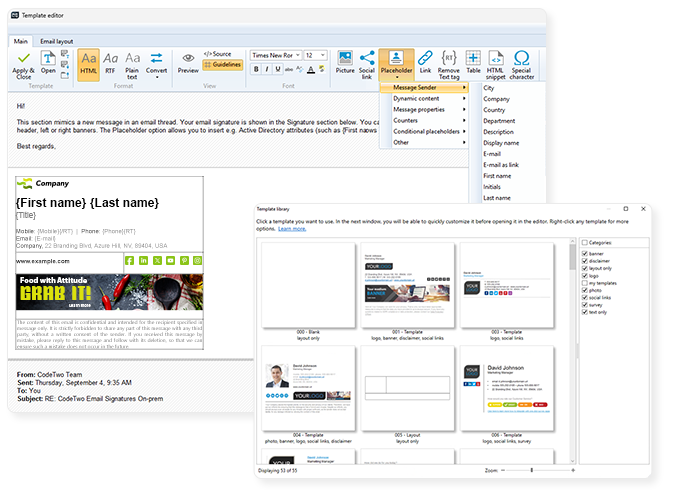Enable the my templates category checkbox
The height and width of the screenshot is (500, 674).
click(585, 281)
